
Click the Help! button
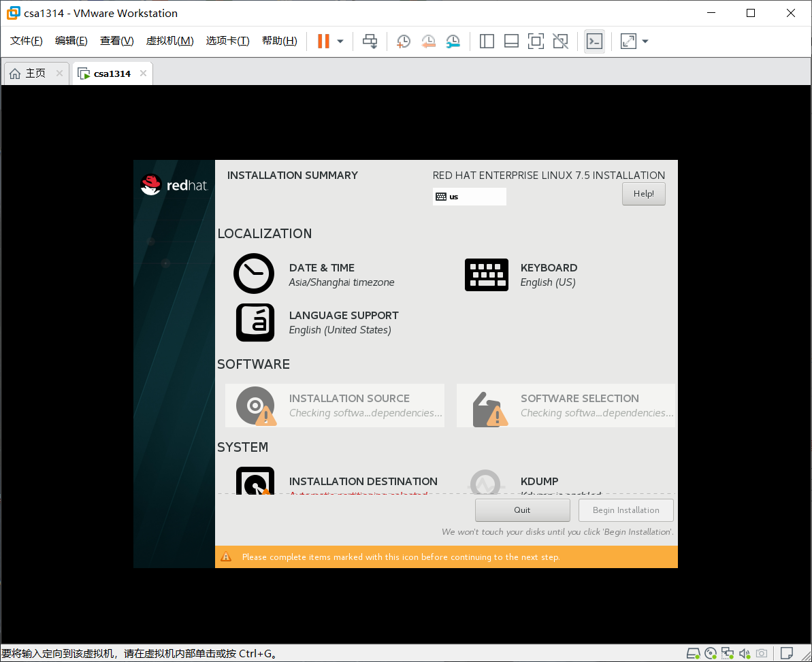click(644, 194)
